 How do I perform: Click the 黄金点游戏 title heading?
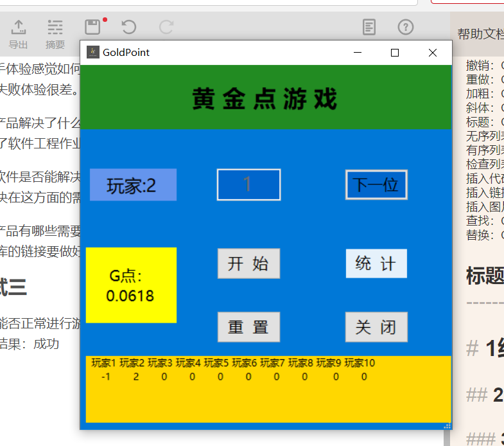coord(265,99)
